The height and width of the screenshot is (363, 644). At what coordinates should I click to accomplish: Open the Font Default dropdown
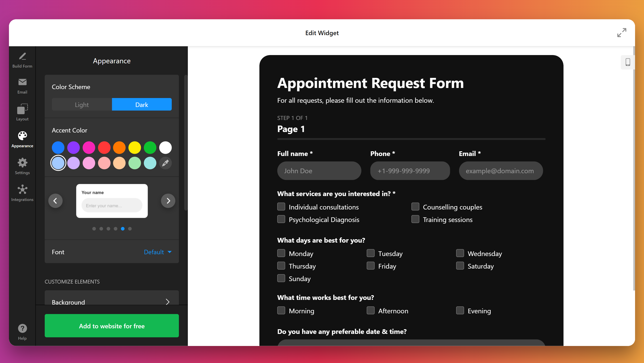click(157, 252)
